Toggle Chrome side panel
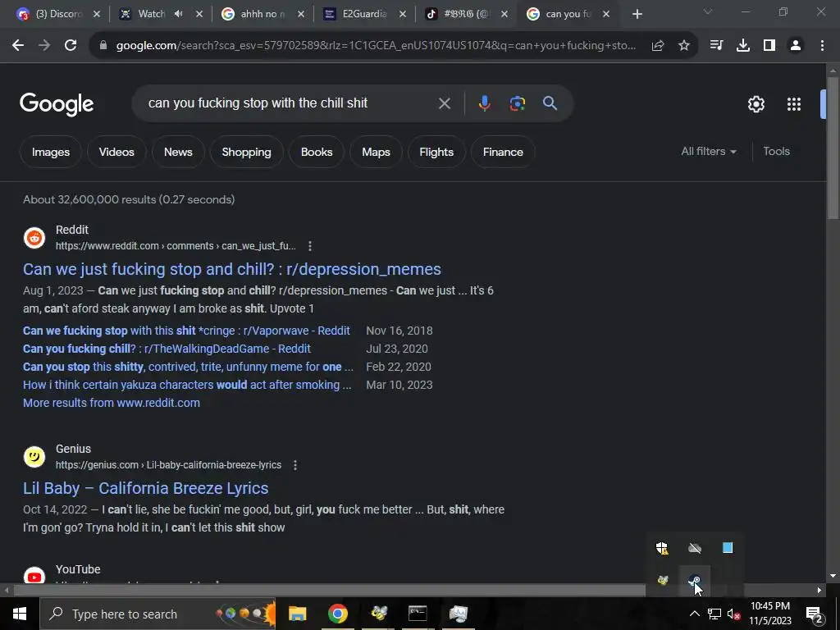 click(x=769, y=46)
